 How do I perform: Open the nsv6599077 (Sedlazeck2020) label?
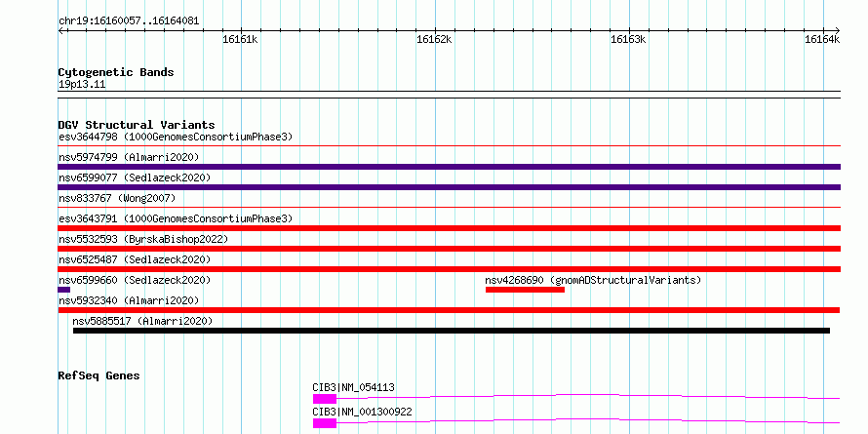click(x=135, y=178)
